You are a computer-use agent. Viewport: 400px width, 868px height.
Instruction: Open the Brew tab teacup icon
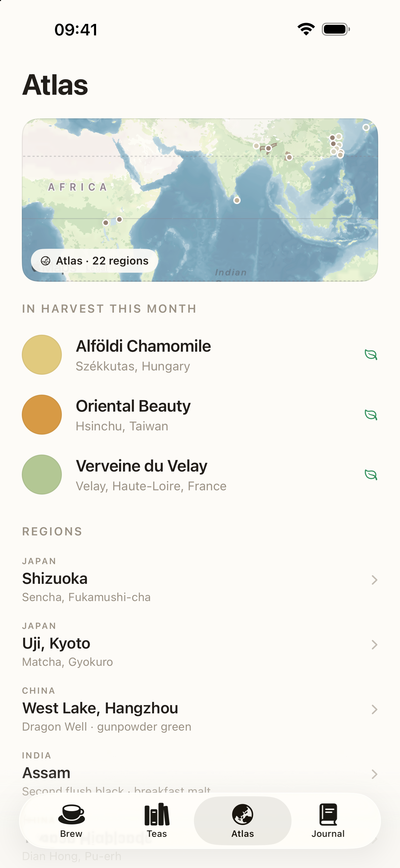pyautogui.click(x=71, y=814)
